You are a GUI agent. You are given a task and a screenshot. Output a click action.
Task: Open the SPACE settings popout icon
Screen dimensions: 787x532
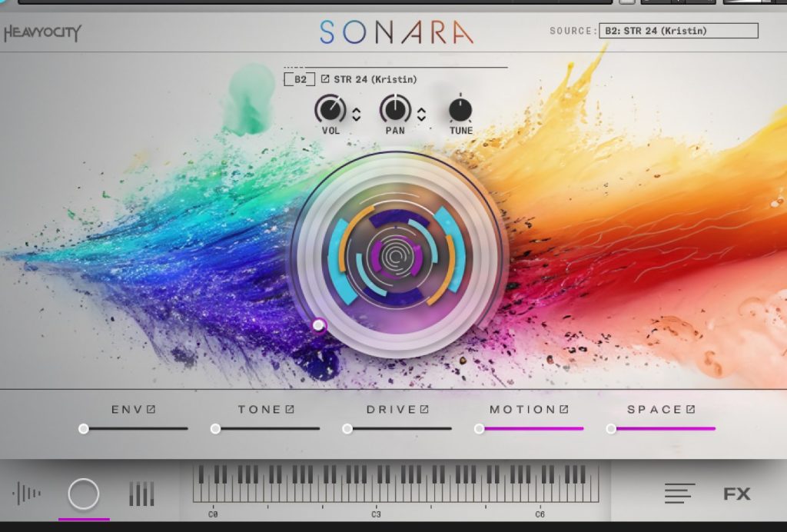[x=691, y=410]
